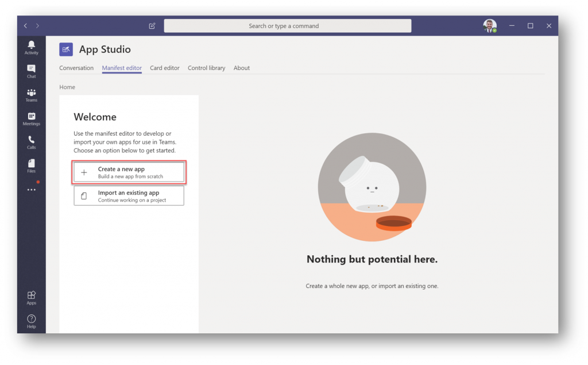The width and height of the screenshot is (588, 365).
Task: Click 'Nothing but potential here.' heading
Action: tap(372, 259)
